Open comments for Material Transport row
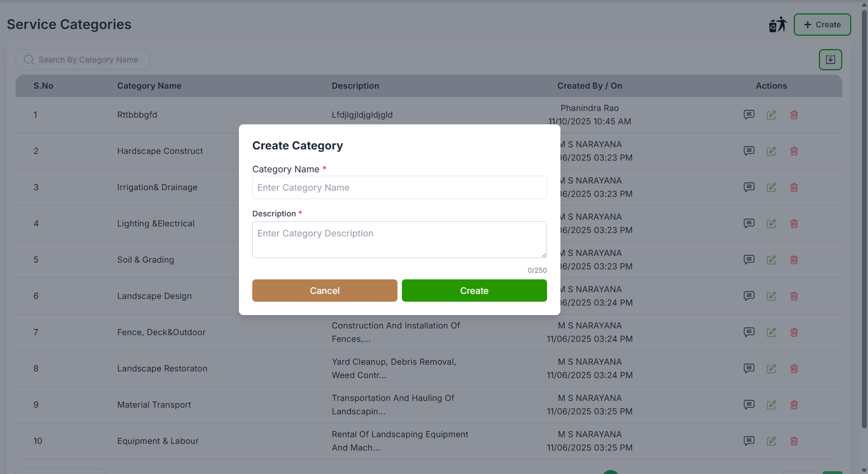Viewport: 868px width, 474px height. tap(749, 405)
